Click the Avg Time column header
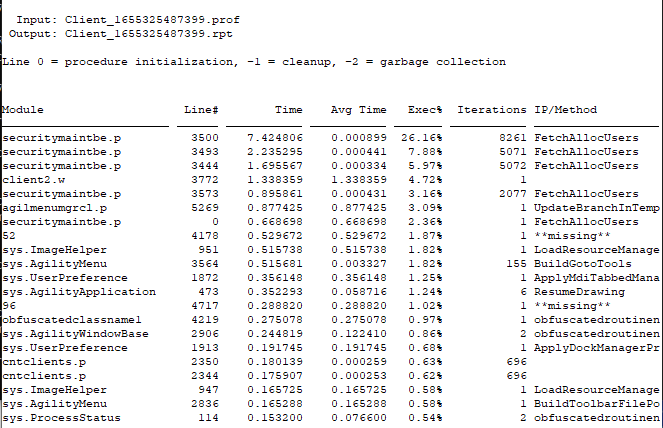Viewport: 663px width, 428px height. [x=359, y=110]
